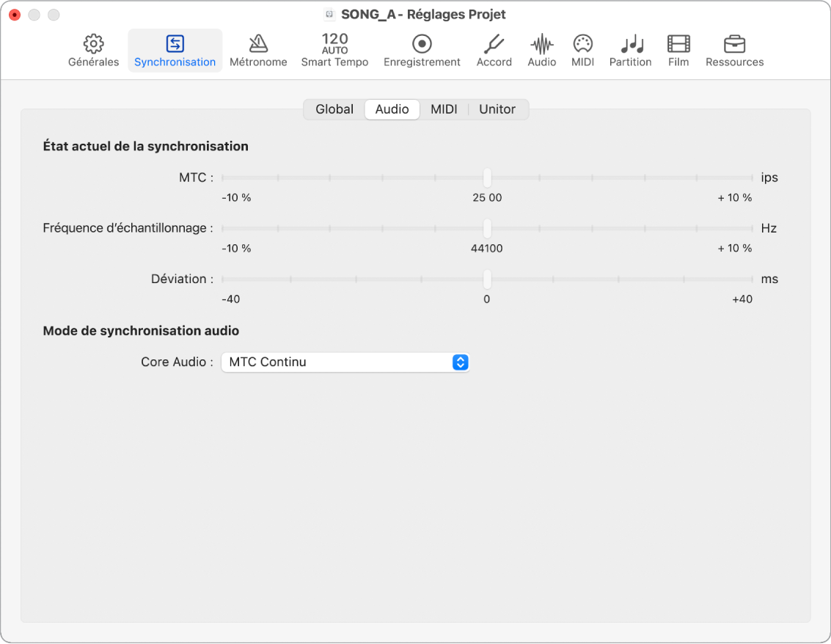Viewport: 831px width, 644px height.
Task: Open the Audio waveform settings icon
Action: coord(542,45)
